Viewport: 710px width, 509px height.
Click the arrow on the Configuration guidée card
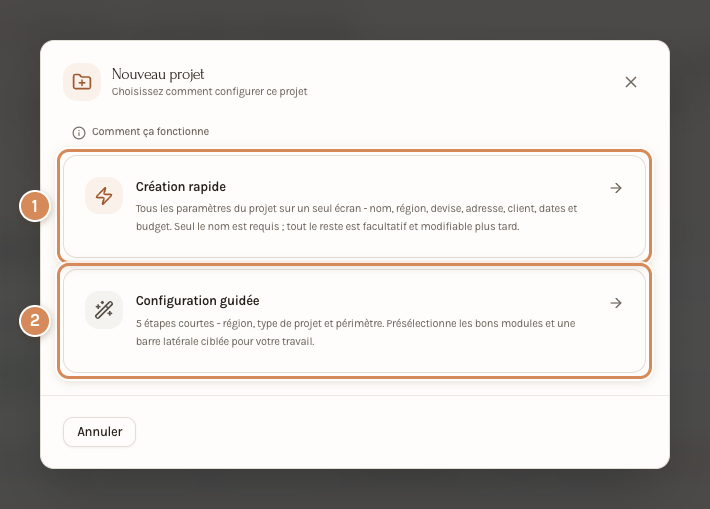pos(616,303)
